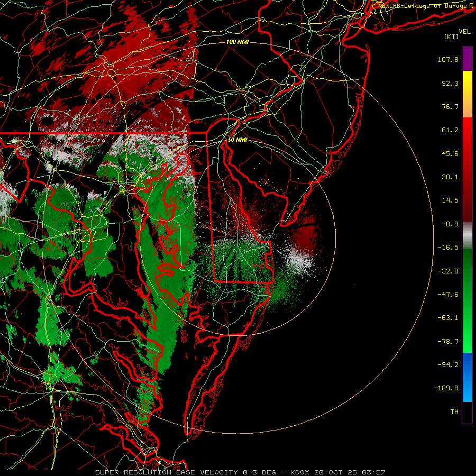Select the -94.2 velocity scale value
Viewport: 476px width, 476px height.
[x=448, y=365]
